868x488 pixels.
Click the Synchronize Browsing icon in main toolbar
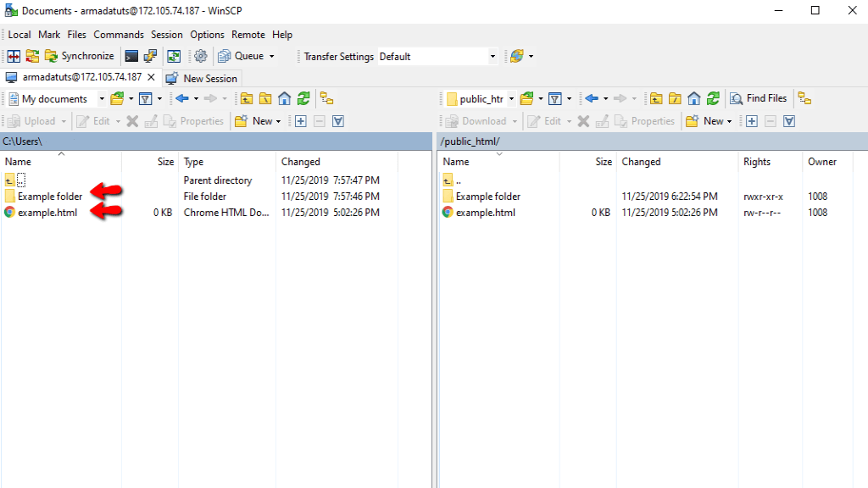point(33,56)
